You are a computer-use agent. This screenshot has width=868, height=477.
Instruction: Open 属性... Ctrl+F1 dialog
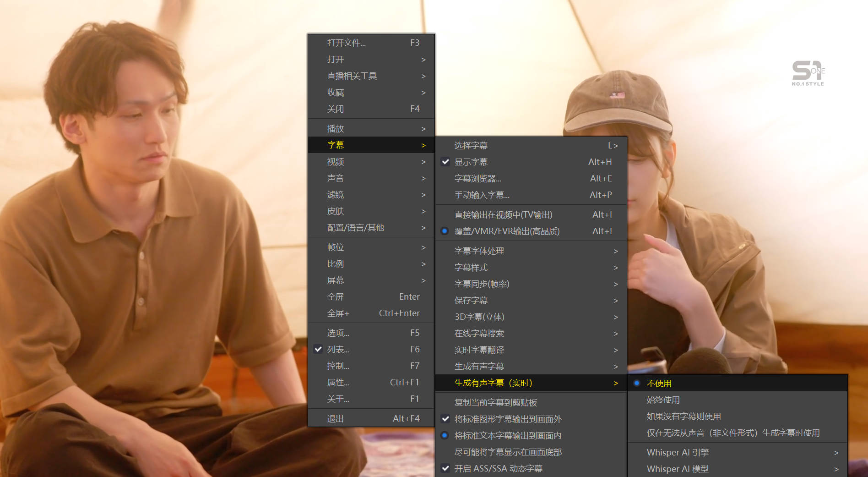tap(371, 383)
